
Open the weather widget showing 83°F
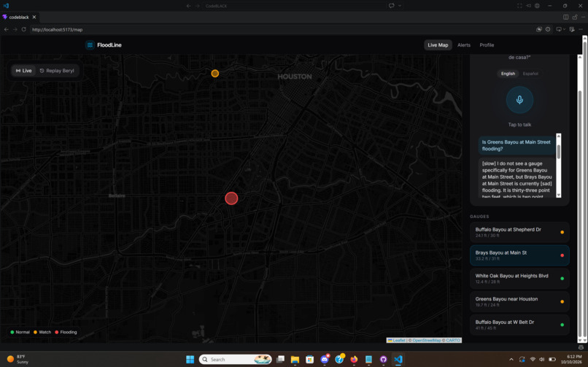[18, 359]
